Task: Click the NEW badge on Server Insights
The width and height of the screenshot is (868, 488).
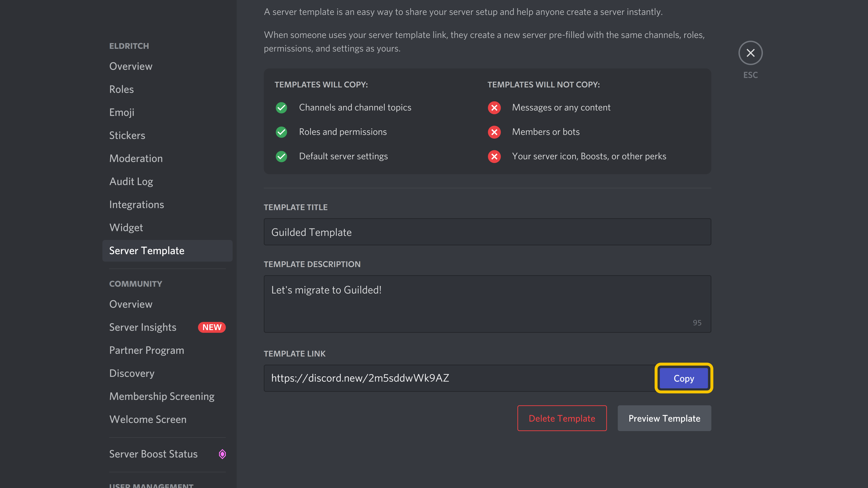Action: 212,327
